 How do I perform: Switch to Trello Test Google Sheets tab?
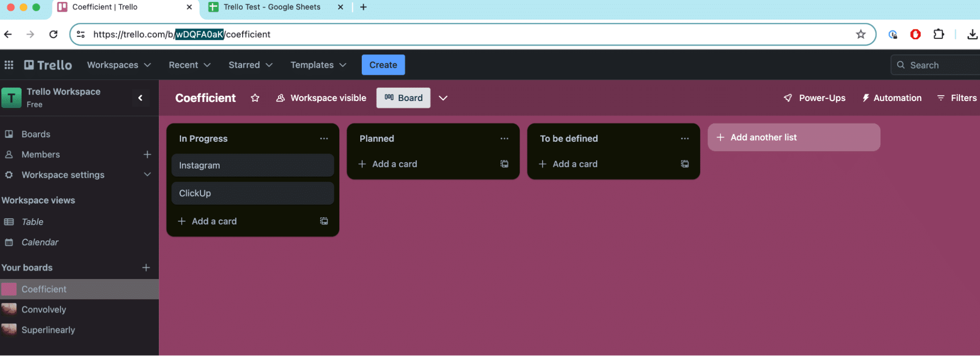(272, 7)
